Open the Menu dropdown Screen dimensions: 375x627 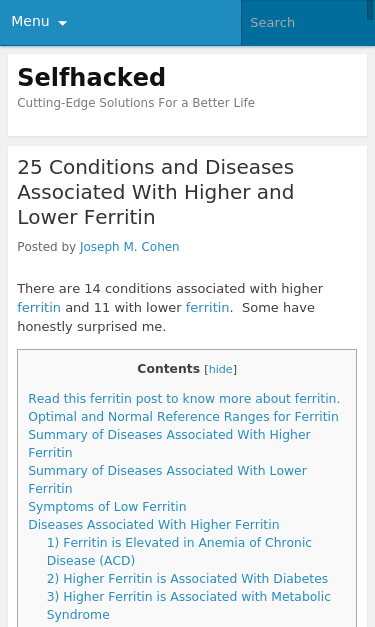coord(39,22)
